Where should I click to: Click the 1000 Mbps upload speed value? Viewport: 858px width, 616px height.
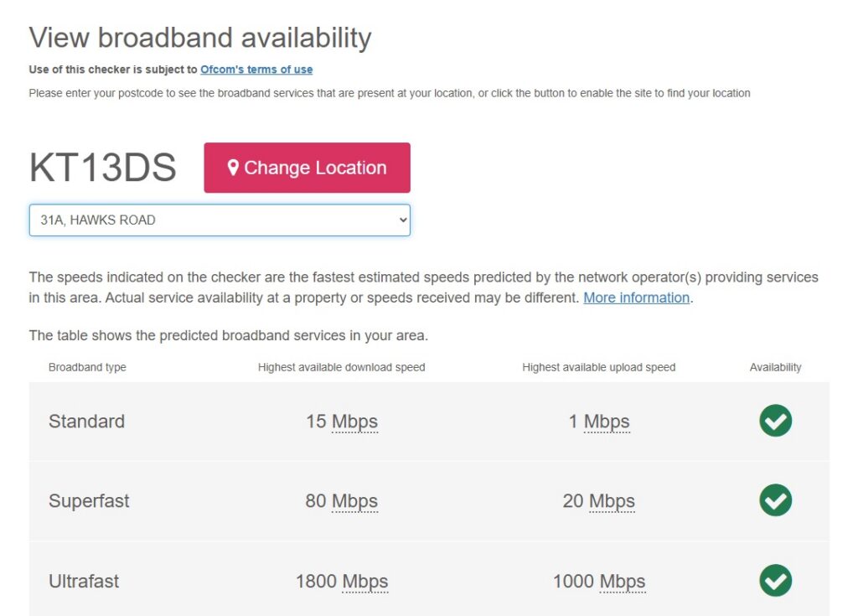[x=599, y=582]
